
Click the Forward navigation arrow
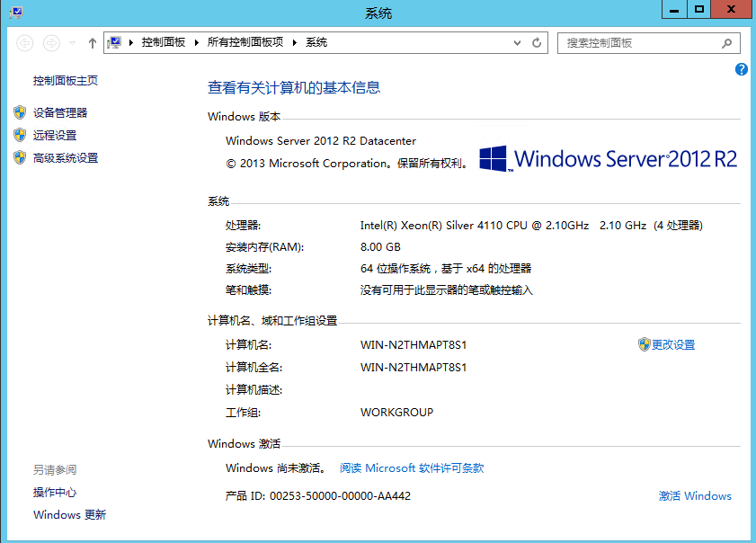tap(51, 43)
